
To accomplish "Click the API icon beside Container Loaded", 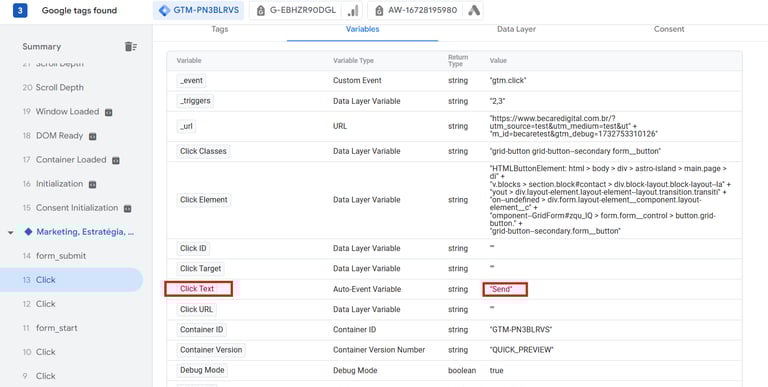I will click(x=116, y=160).
